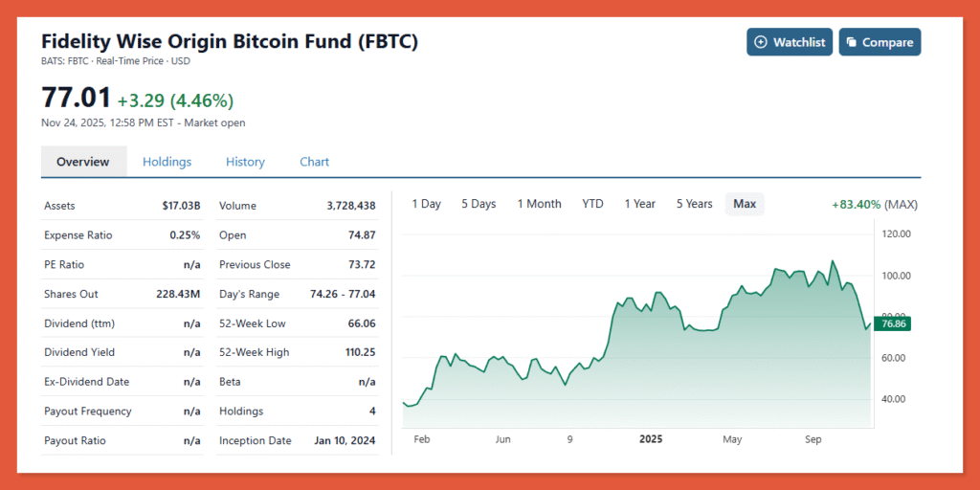Image resolution: width=980 pixels, height=490 pixels.
Task: Open the Chart tab
Action: (x=314, y=162)
